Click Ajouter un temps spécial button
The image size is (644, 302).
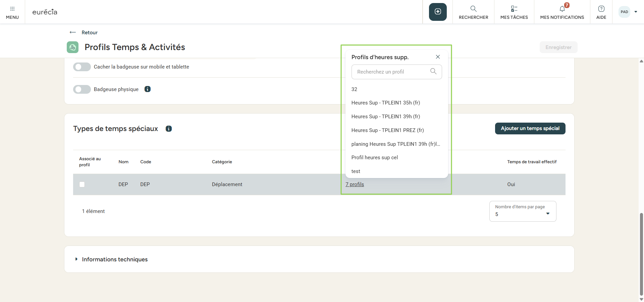coord(530,128)
